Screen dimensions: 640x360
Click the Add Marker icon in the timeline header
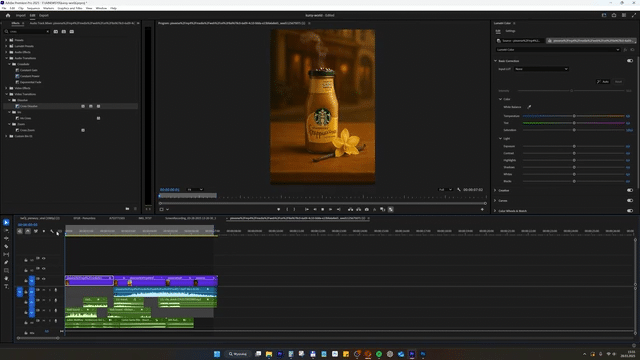tap(44, 231)
